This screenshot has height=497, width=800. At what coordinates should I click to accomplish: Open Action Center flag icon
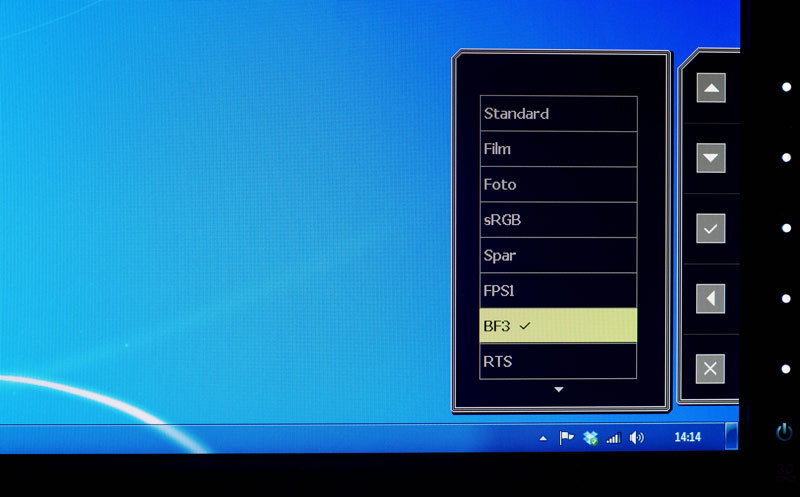click(x=566, y=437)
